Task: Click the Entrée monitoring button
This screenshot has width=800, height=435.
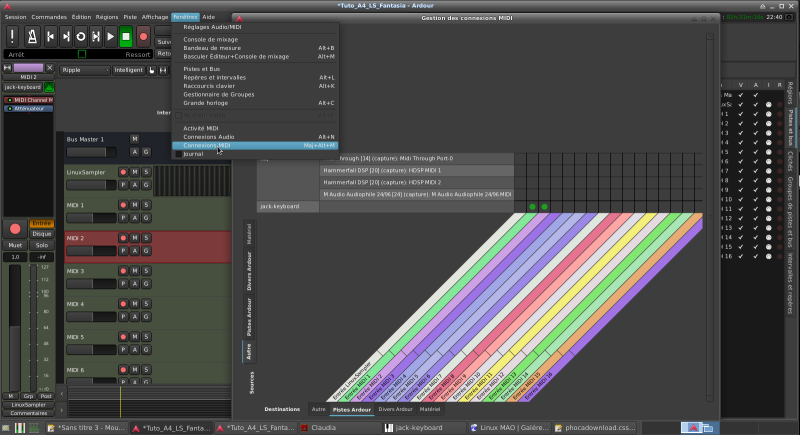Action: point(41,223)
